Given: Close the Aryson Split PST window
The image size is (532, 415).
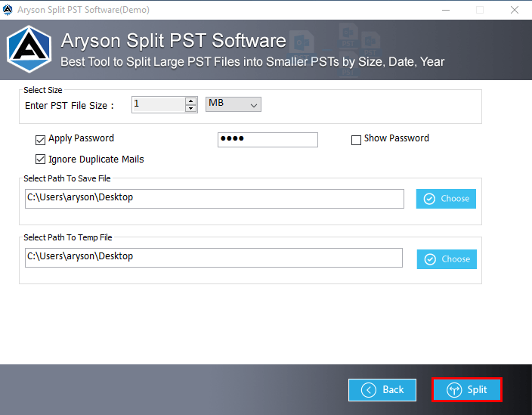Looking at the screenshot, I should pos(515,10).
